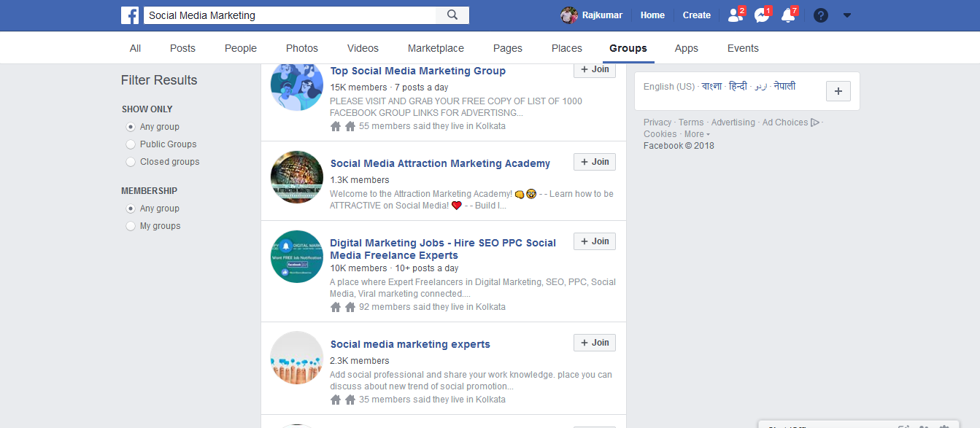
Task: Open the Cookies footer link
Action: pyautogui.click(x=660, y=134)
